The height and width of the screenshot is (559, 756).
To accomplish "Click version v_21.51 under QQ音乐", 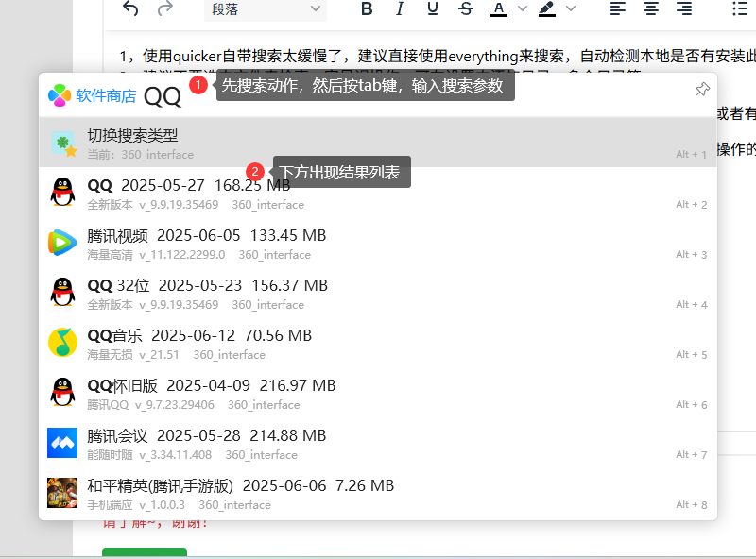I will (159, 355).
